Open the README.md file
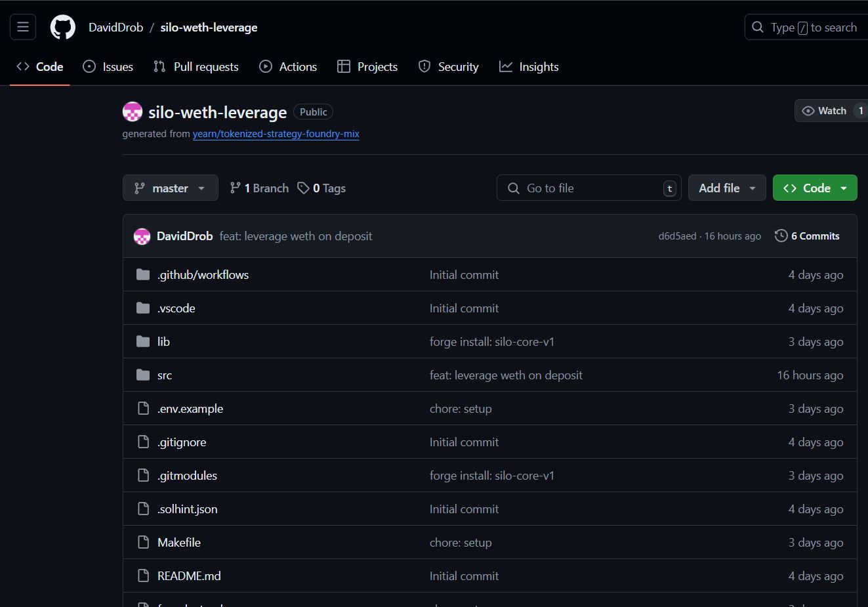868x607 pixels. coord(189,576)
